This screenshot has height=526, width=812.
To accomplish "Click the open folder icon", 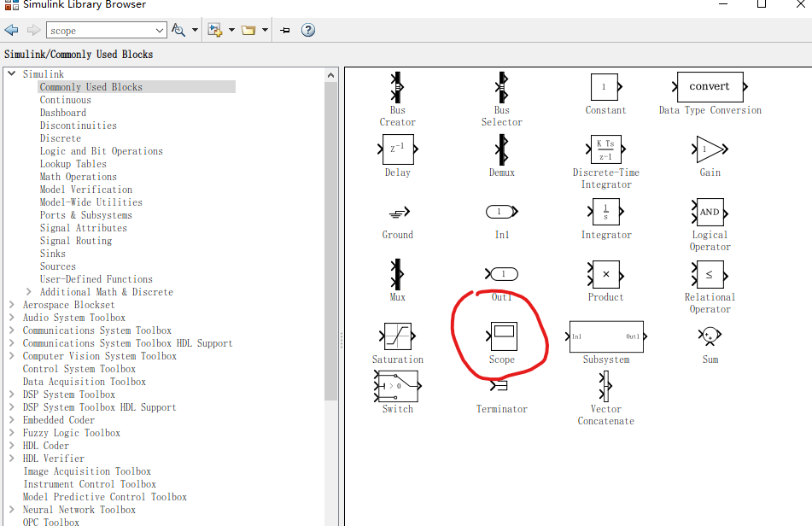I will [248, 30].
